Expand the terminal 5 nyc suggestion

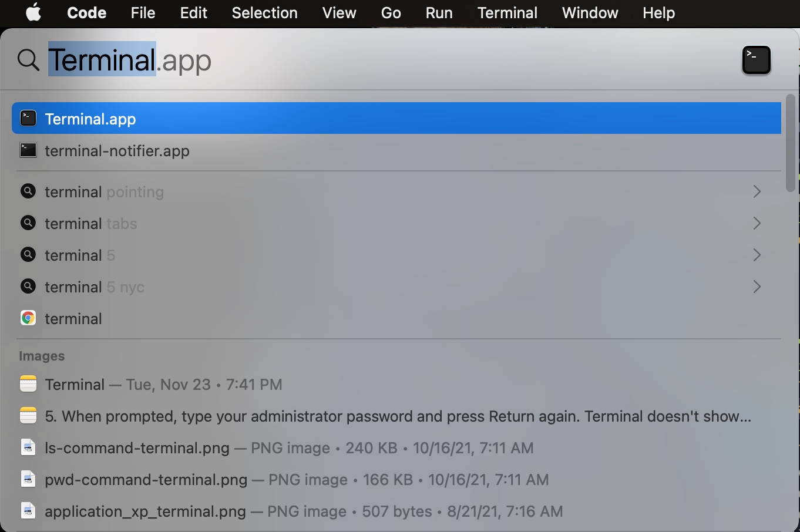757,287
